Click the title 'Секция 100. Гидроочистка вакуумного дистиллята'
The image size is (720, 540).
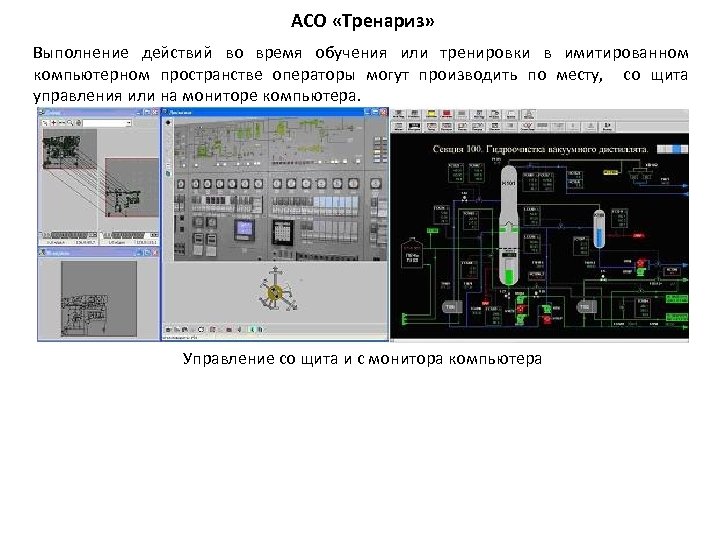coord(540,149)
